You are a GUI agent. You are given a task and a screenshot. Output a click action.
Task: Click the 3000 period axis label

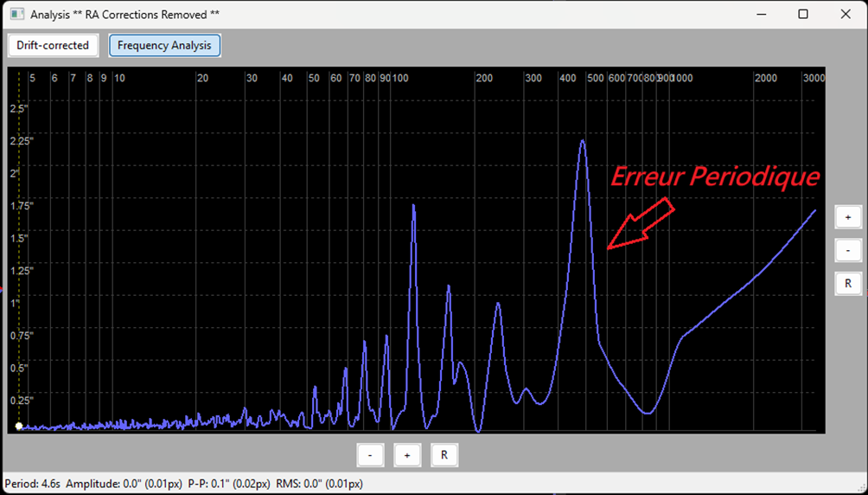814,78
